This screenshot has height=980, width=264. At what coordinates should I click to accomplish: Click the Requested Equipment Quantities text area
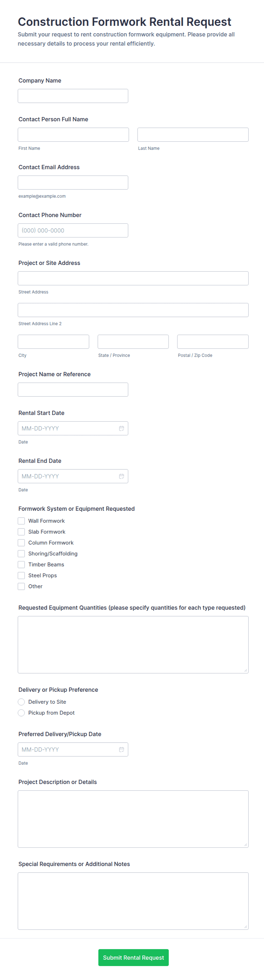133,644
